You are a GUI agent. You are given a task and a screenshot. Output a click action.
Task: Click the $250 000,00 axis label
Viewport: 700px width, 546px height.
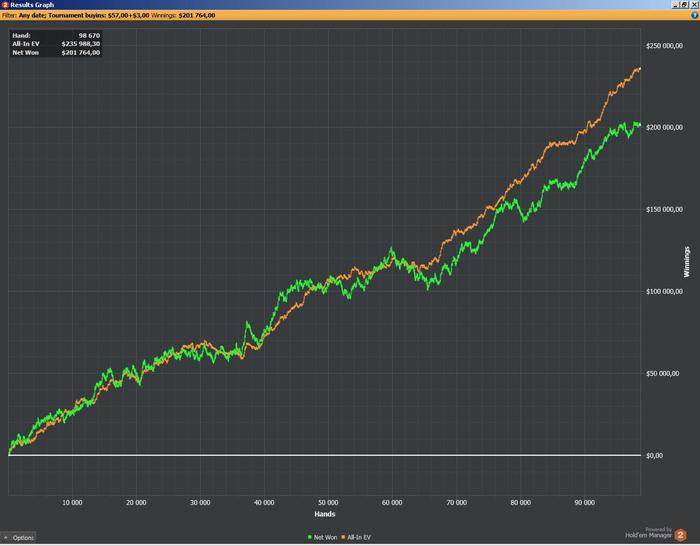pyautogui.click(x=664, y=46)
